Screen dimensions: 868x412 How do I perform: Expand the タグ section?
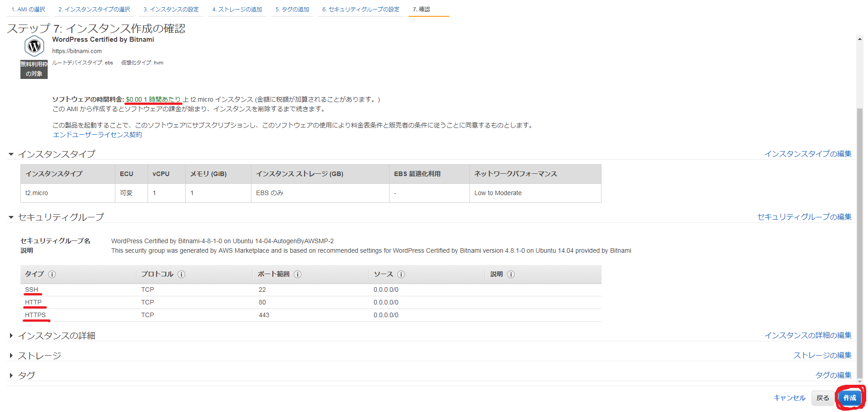(11, 376)
